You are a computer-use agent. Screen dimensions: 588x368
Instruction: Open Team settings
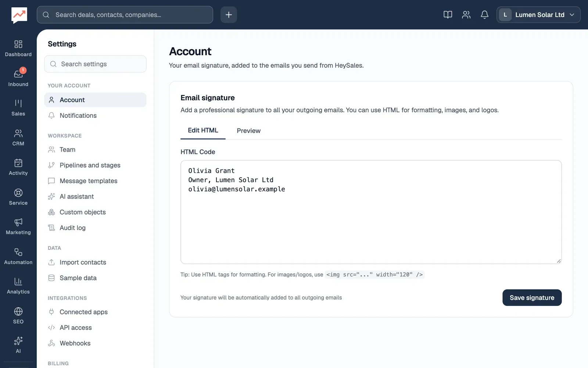(95, 149)
